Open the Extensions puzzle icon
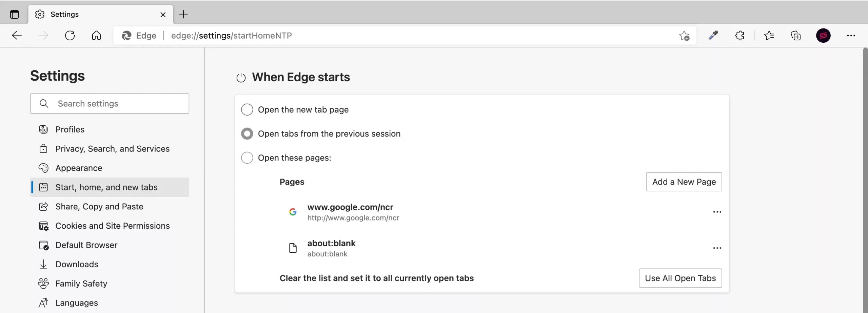The height and width of the screenshot is (313, 868). [740, 36]
